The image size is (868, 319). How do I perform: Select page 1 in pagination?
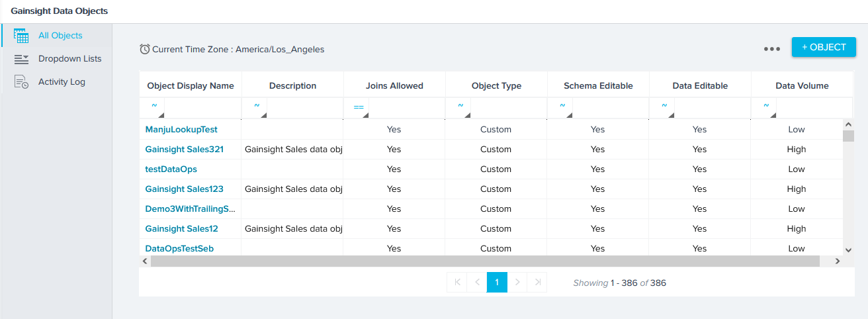[497, 282]
